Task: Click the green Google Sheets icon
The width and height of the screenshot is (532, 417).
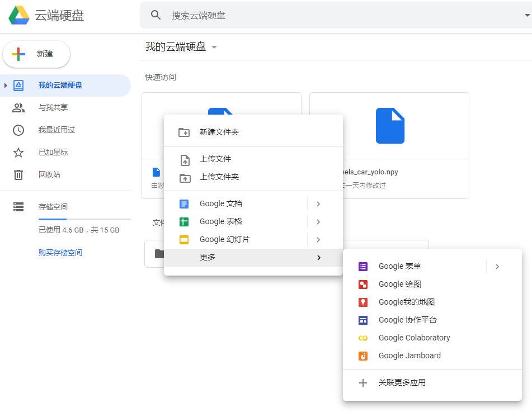Action: [184, 222]
